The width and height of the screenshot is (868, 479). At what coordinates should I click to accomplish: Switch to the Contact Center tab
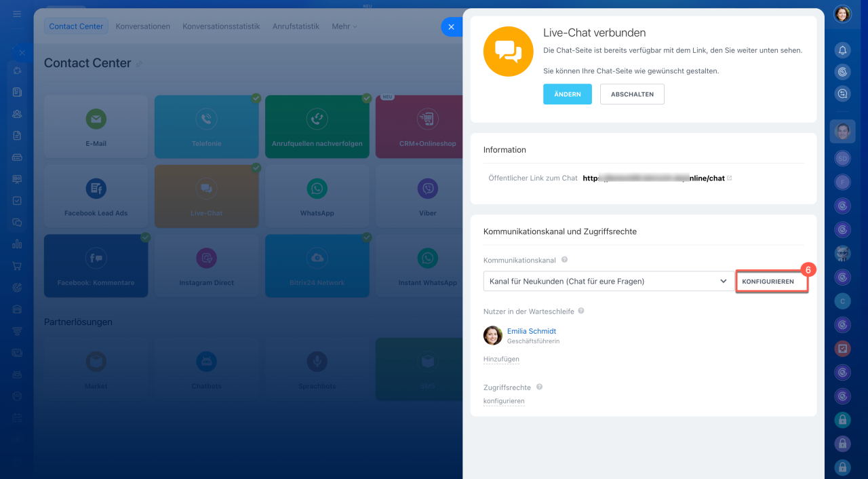[x=76, y=26]
